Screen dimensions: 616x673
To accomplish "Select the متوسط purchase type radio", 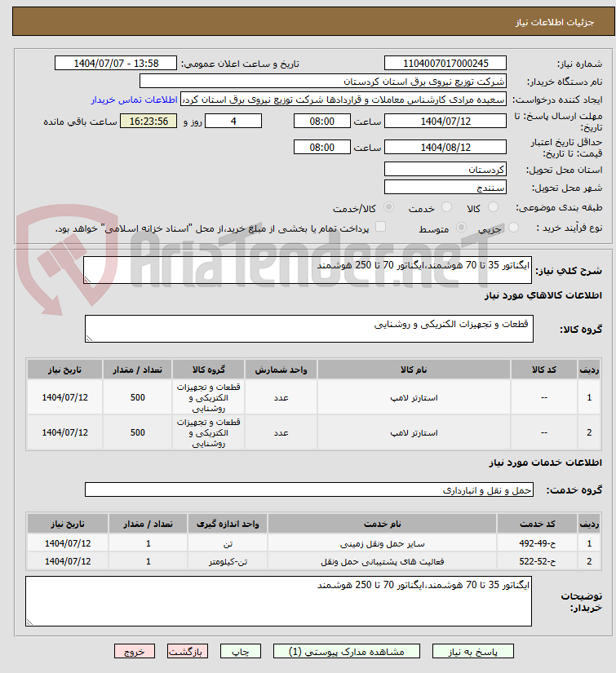I will (x=461, y=228).
